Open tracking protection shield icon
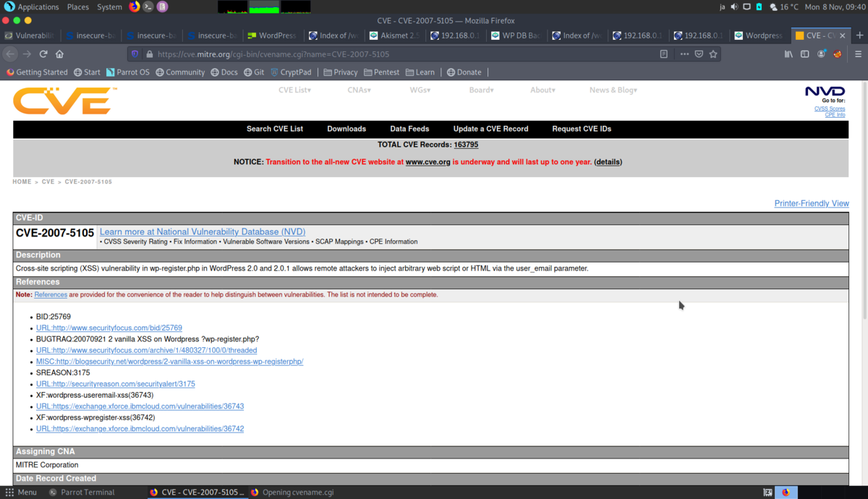The width and height of the screenshot is (868, 499). click(x=135, y=54)
